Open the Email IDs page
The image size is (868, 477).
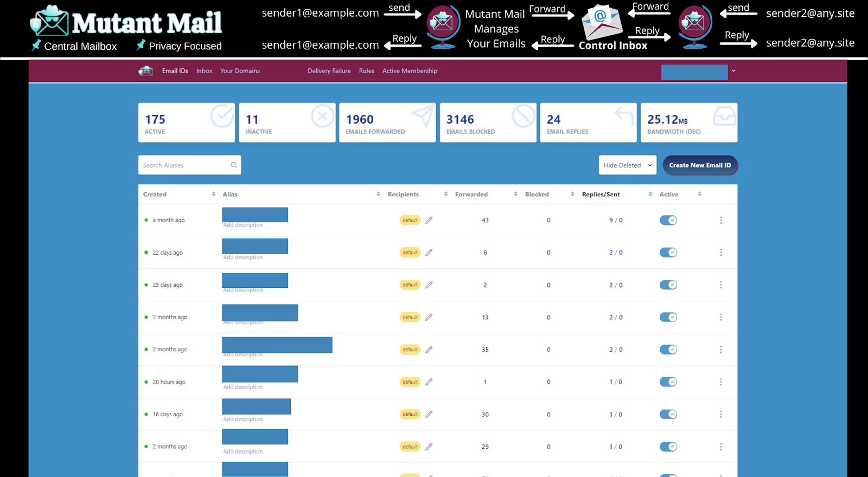pyautogui.click(x=175, y=71)
